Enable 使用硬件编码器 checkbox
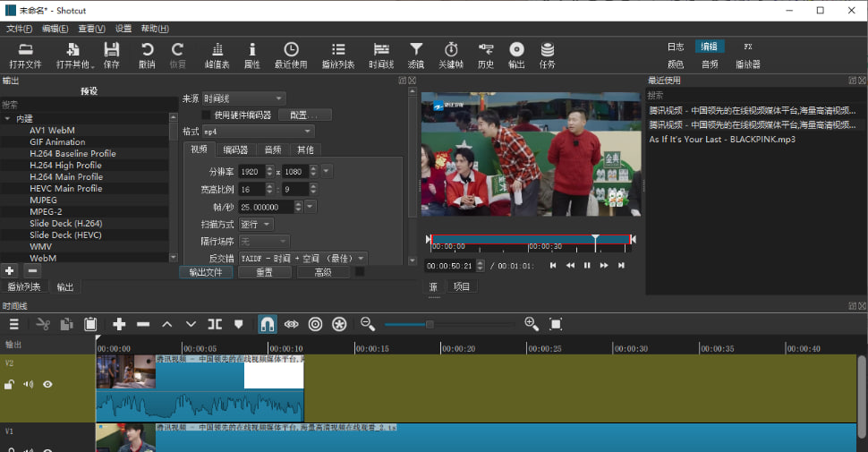The image size is (868, 452). click(x=207, y=115)
